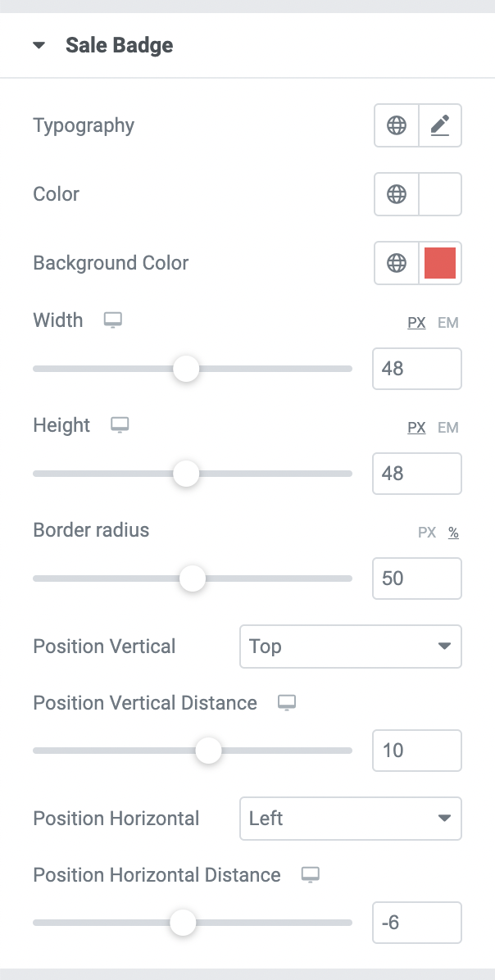
Task: Click the Width desktop device icon
Action: pyautogui.click(x=113, y=320)
